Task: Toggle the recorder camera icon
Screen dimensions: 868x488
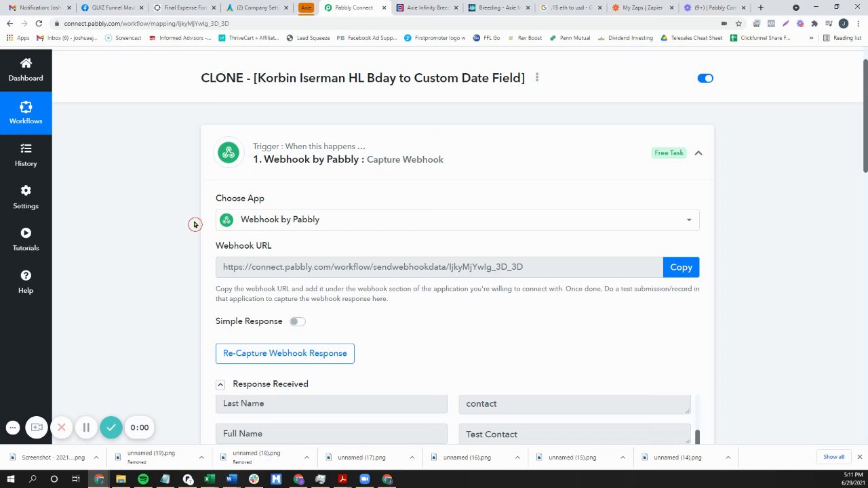Action: tap(37, 428)
